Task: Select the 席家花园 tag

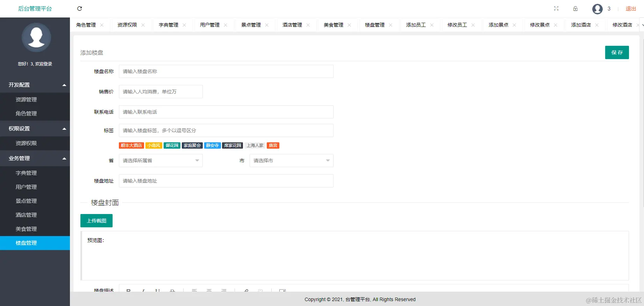Action: point(232,145)
